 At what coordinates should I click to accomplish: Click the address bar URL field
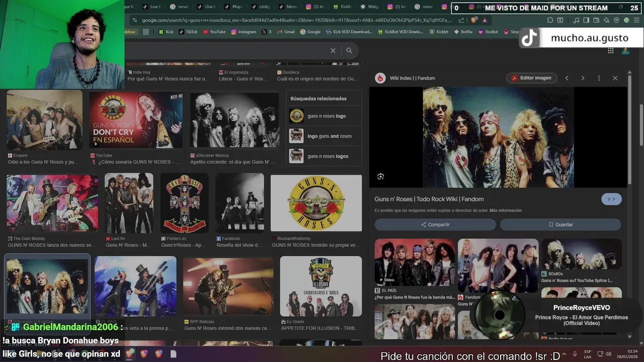tap(297, 20)
